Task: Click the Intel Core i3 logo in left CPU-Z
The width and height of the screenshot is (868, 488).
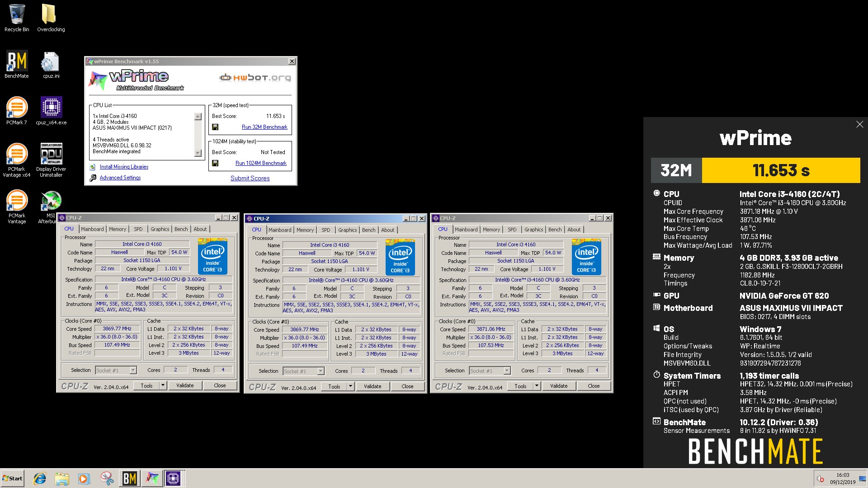Action: [212, 256]
